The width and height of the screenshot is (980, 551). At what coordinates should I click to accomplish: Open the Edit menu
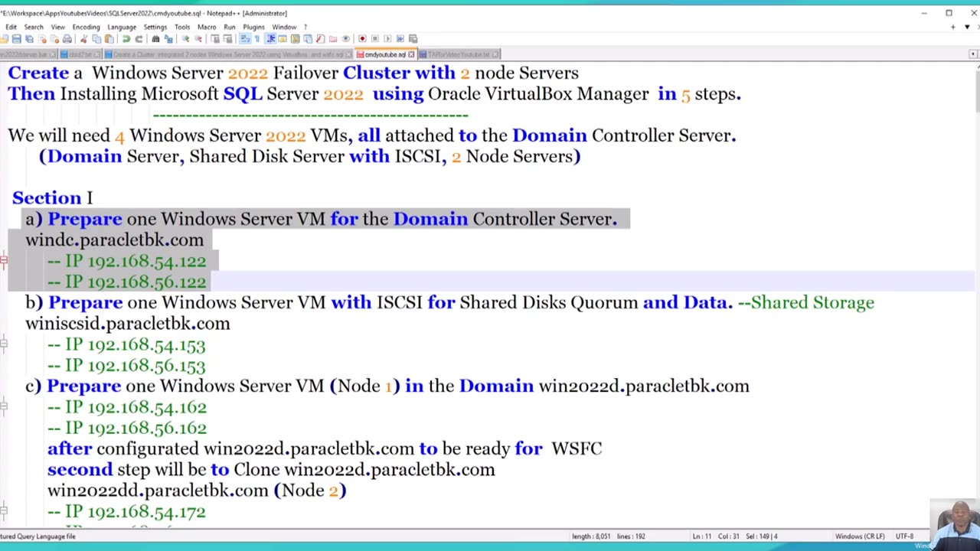pyautogui.click(x=11, y=27)
